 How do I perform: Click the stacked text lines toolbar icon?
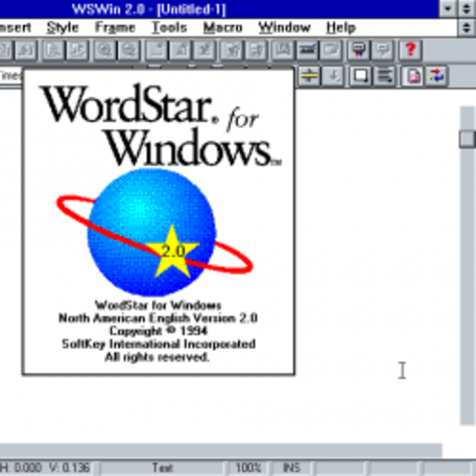(x=384, y=76)
